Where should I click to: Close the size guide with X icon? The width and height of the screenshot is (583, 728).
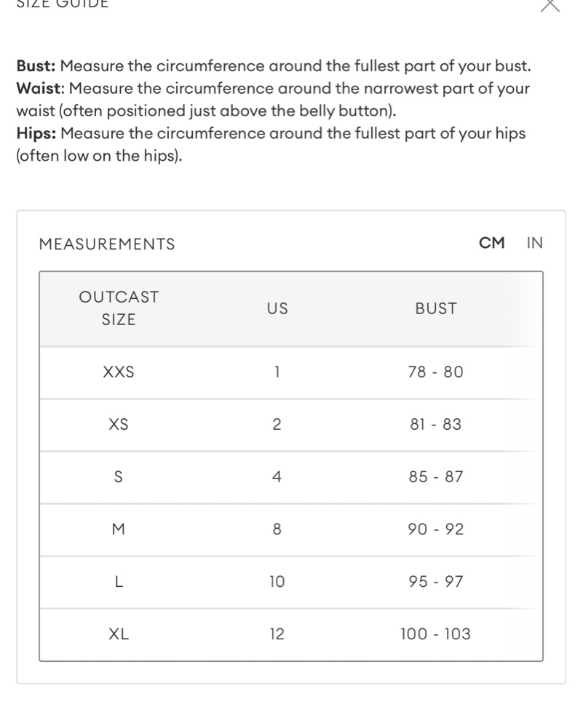(550, 4)
